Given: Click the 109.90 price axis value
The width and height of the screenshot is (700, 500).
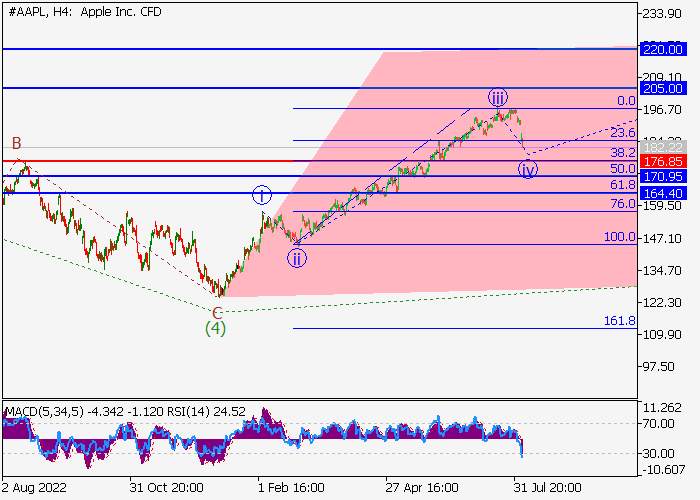Looking at the screenshot, I should click(x=662, y=334).
